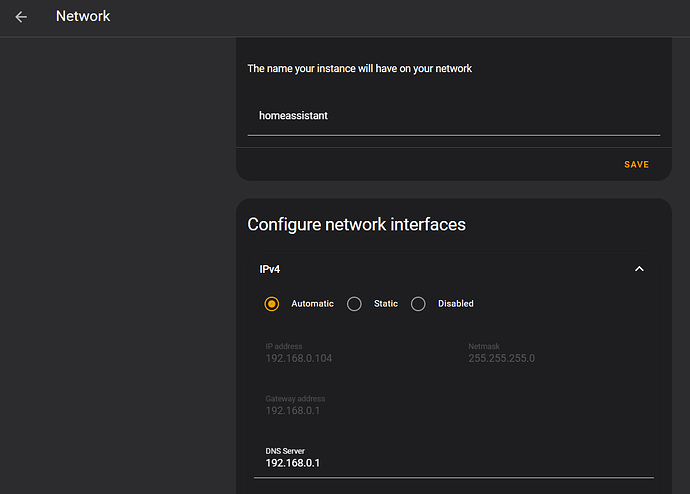This screenshot has width=690, height=494.
Task: Click the Gateway address field label
Action: pyautogui.click(x=297, y=398)
